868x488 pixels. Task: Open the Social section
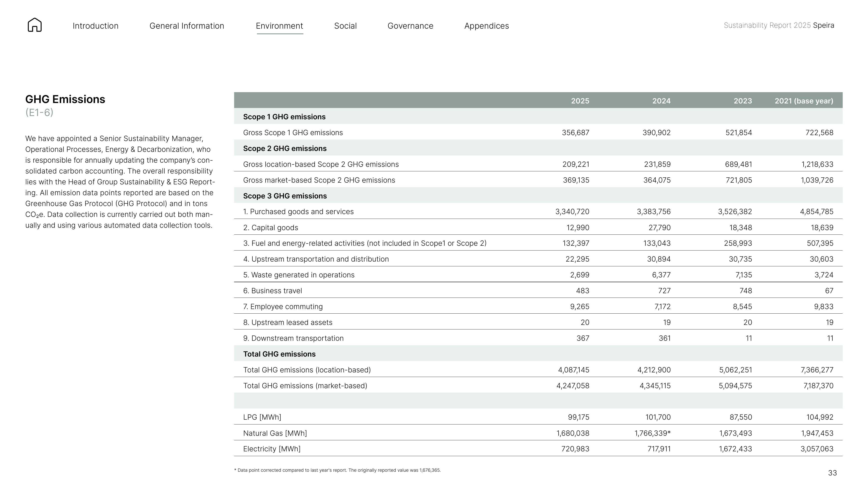coord(345,26)
